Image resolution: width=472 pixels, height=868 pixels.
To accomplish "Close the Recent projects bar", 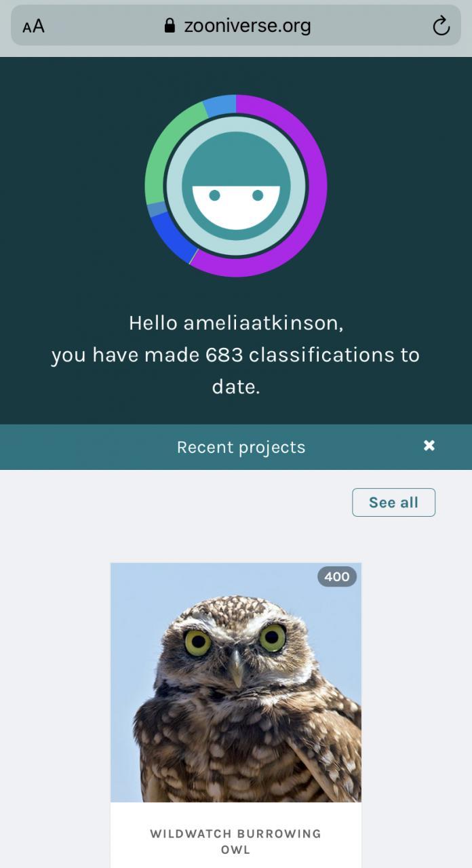I will pyautogui.click(x=429, y=446).
